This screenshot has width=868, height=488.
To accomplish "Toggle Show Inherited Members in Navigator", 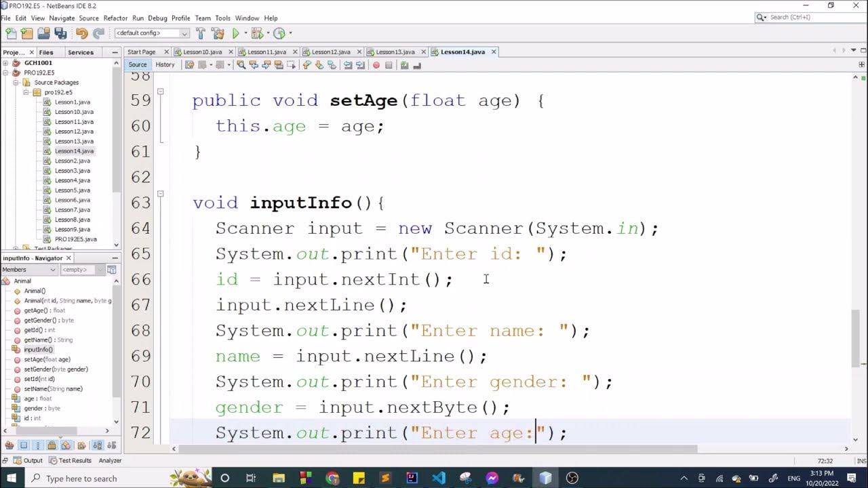I will pos(9,445).
